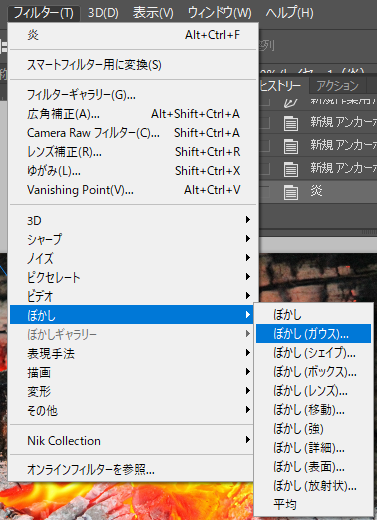Viewport: 377px width, 520px height.
Task: Select 広角補正(A)... filter
Action: 133,114
